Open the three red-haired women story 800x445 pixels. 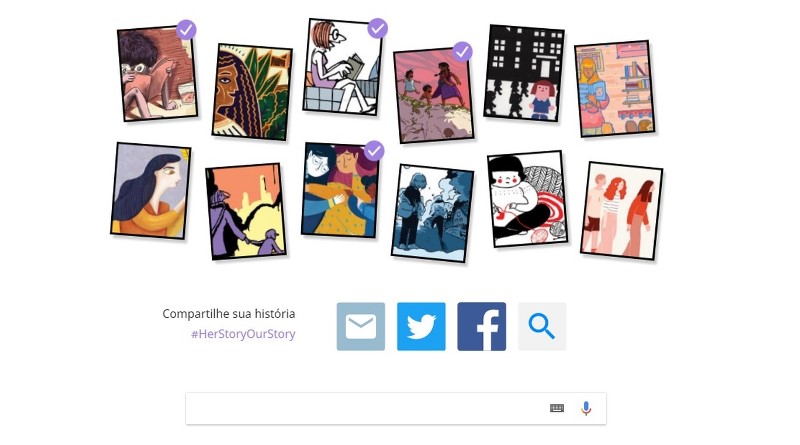point(621,211)
